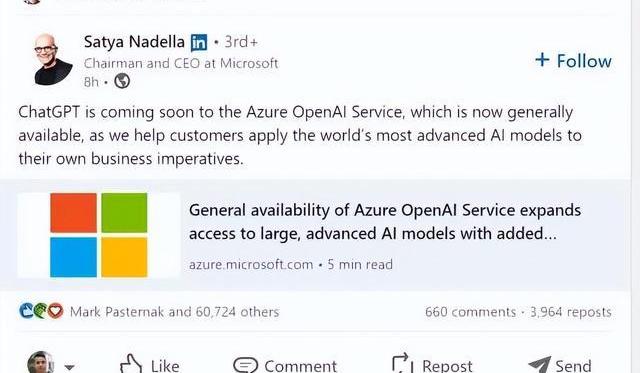Image resolution: width=640 pixels, height=373 pixels.
Task: Expand the react-as identity dropdown arrow
Action: 70,367
